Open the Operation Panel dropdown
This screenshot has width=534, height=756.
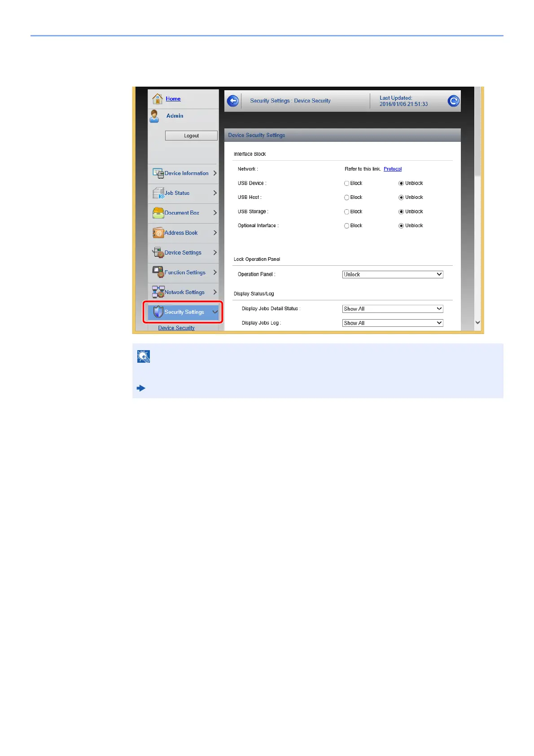393,274
